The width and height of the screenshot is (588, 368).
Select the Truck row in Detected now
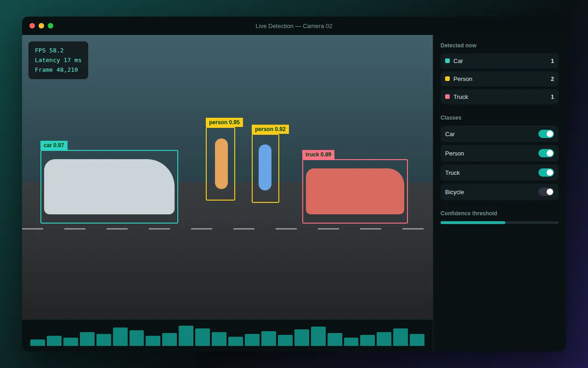[499, 97]
